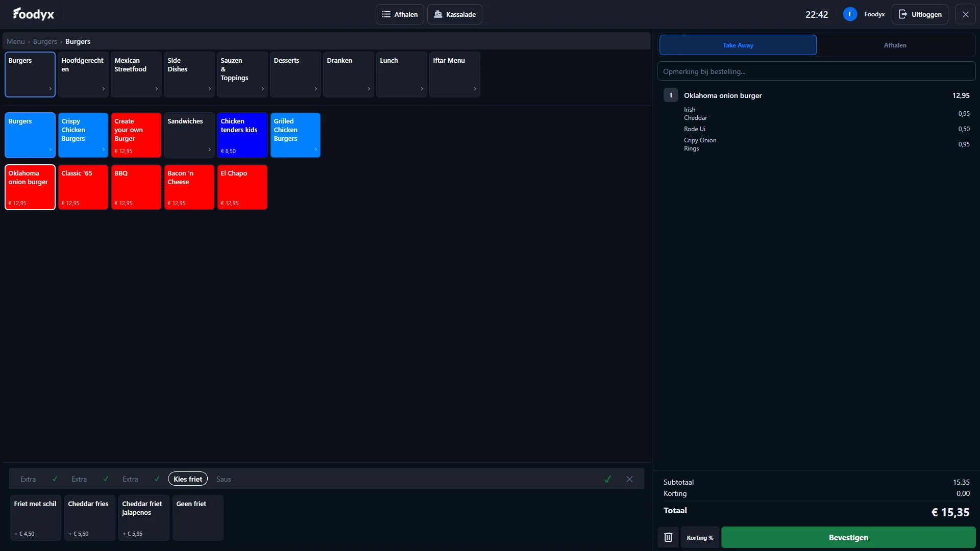Click the blue F user avatar

click(850, 14)
